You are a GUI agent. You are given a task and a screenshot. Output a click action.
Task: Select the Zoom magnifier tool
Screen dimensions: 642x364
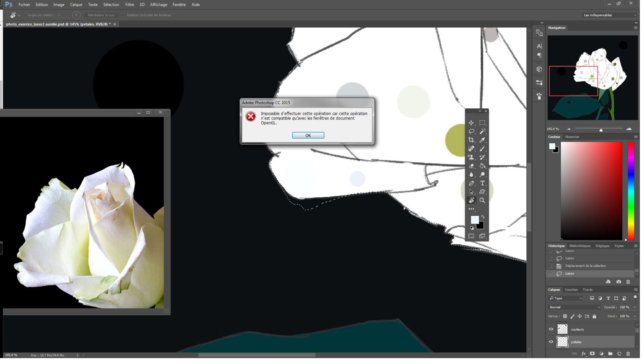(482, 200)
